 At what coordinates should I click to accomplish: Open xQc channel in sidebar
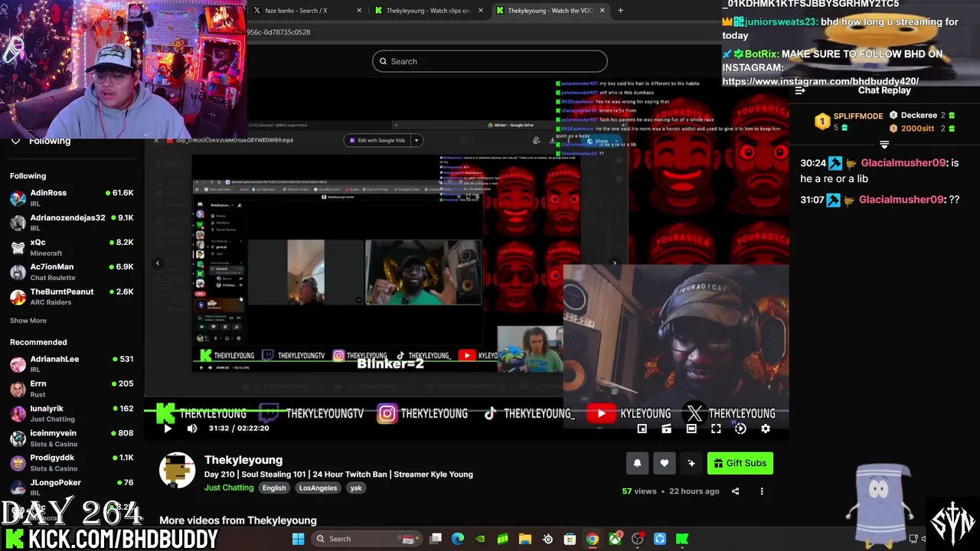[72, 246]
